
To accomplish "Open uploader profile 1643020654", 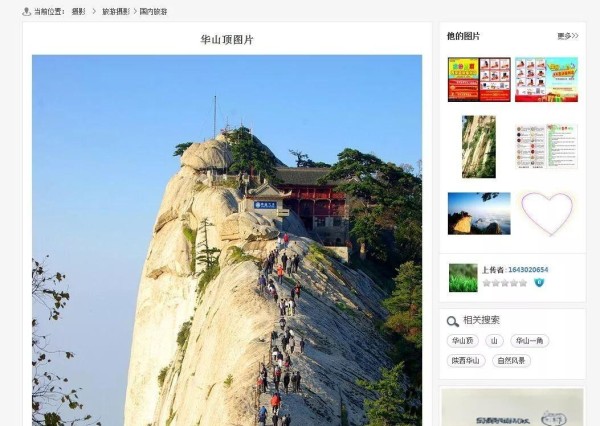I will pos(528,270).
